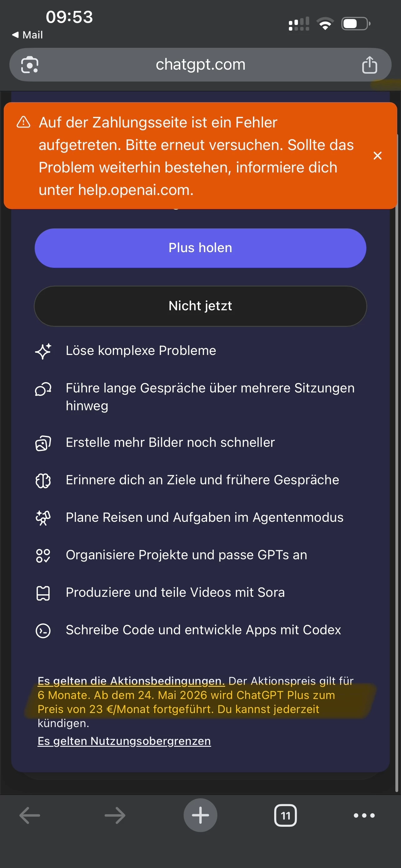Go back with the left arrow
The image size is (401, 868).
pos(30,816)
